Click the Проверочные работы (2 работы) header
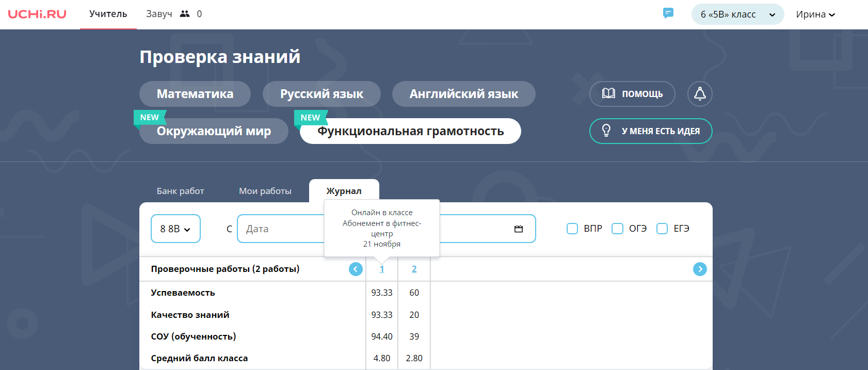 tap(225, 269)
